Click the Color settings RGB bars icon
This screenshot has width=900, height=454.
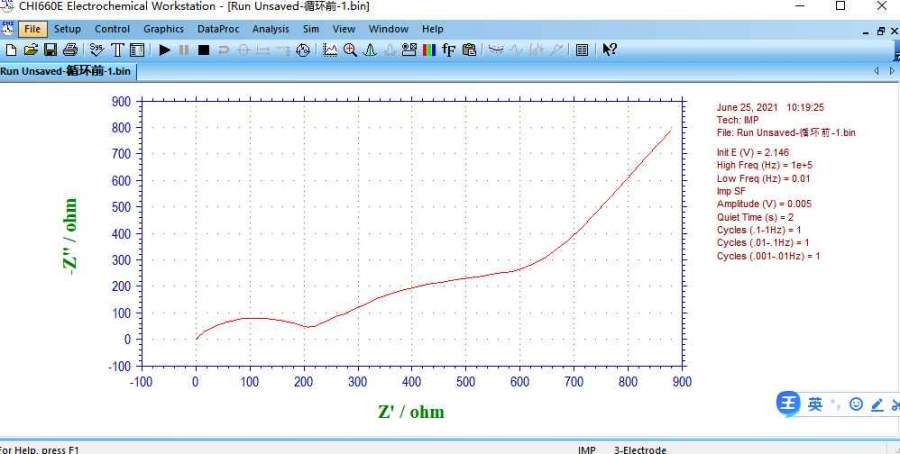coord(429,49)
